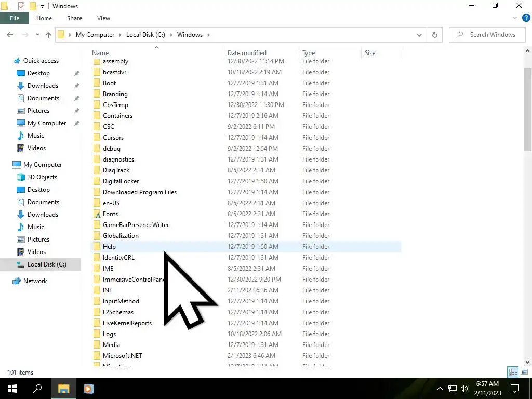Select the Logs folder

(109, 334)
